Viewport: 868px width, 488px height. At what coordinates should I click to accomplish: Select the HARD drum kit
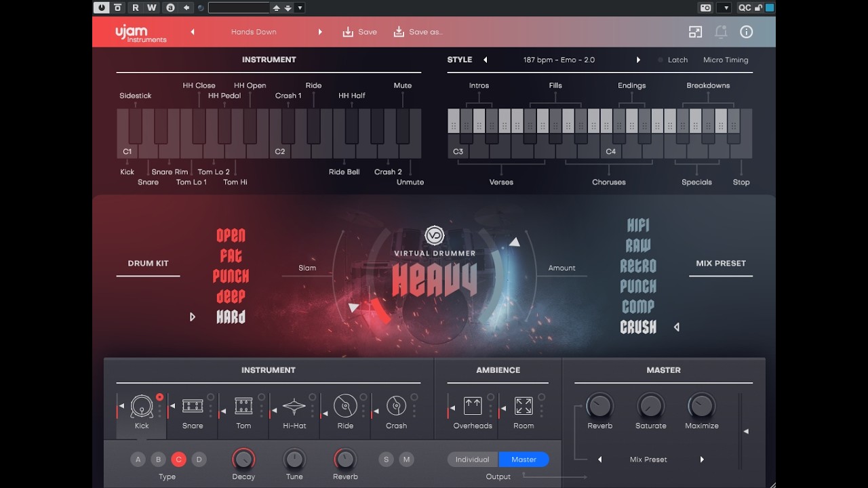(231, 317)
